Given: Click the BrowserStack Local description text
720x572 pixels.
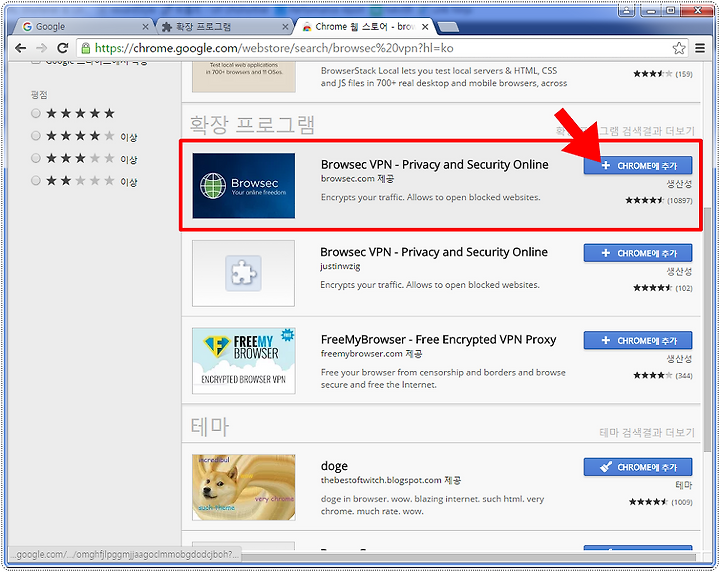Looking at the screenshot, I should (x=444, y=77).
